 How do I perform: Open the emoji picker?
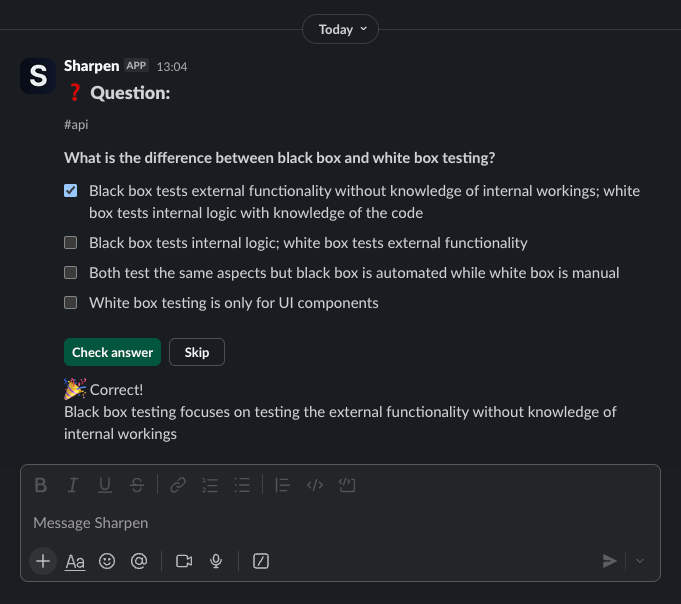107,561
